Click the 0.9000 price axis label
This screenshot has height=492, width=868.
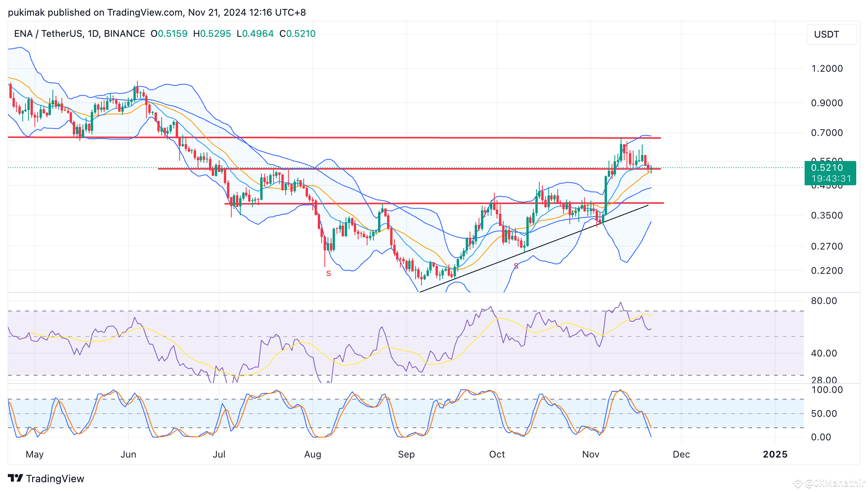click(x=827, y=103)
